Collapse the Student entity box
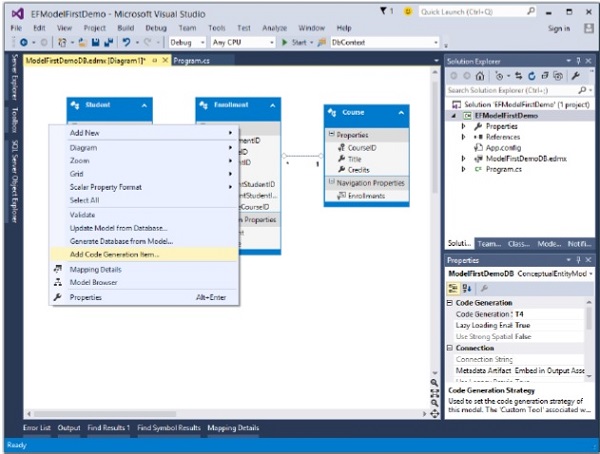Screen dimensions: 600x454 click(146, 105)
